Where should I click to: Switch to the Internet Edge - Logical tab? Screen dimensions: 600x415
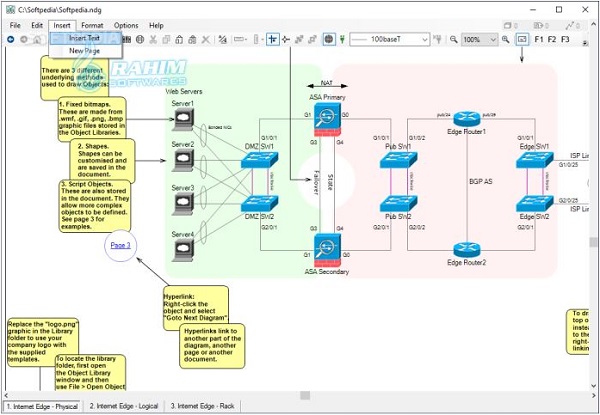[124, 407]
